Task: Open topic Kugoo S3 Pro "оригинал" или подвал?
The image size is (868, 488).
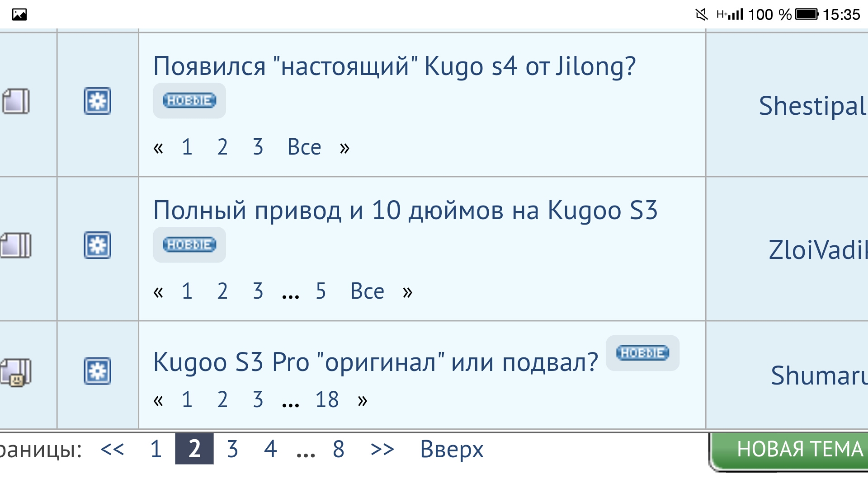Action: tap(375, 362)
